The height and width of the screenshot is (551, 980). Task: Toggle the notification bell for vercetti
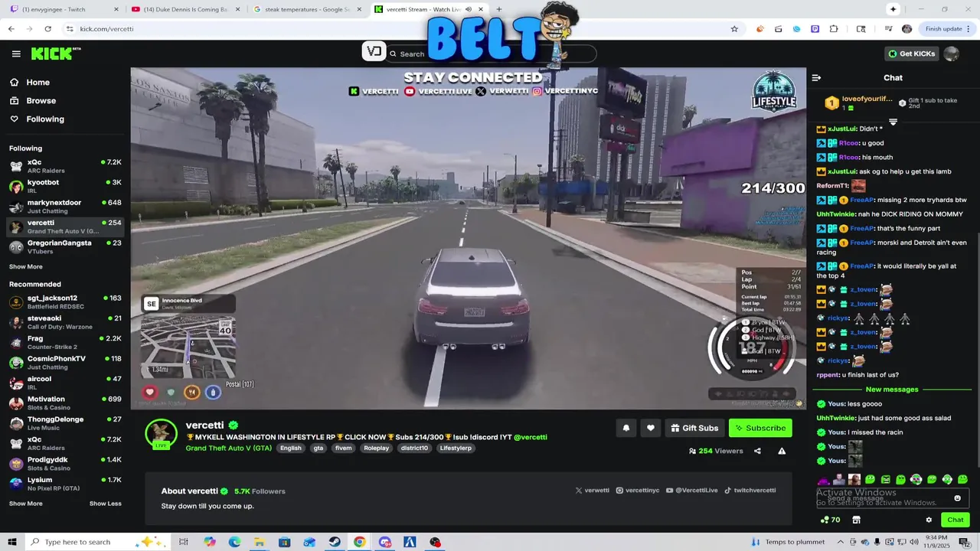coord(626,428)
